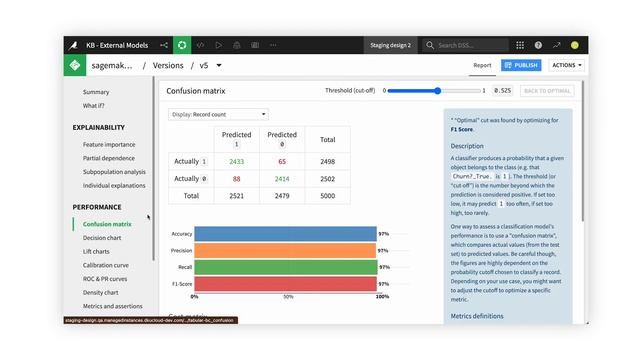Click the grand total cell 5000
640x360 pixels.
(327, 196)
